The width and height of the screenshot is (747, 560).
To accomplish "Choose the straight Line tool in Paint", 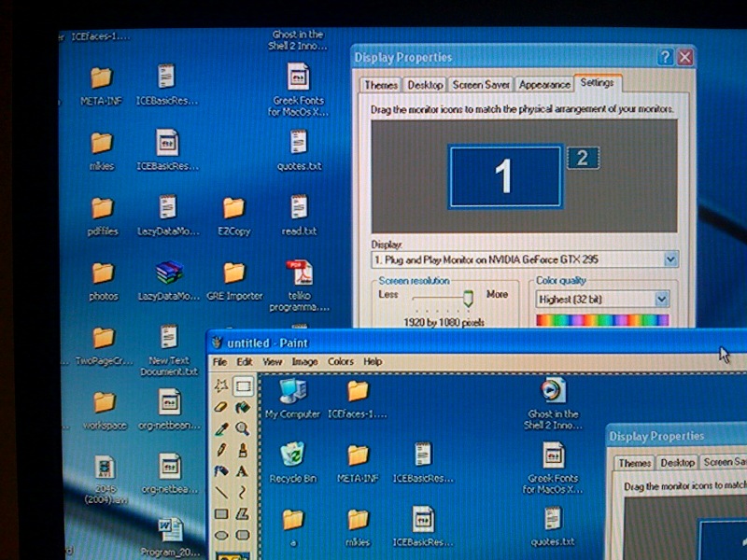I will click(221, 493).
